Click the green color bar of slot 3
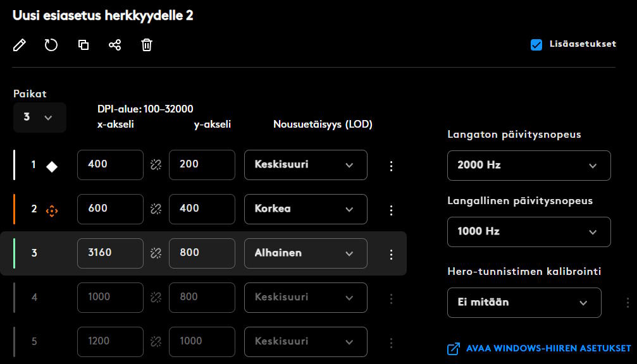The image size is (637, 364). point(14,253)
